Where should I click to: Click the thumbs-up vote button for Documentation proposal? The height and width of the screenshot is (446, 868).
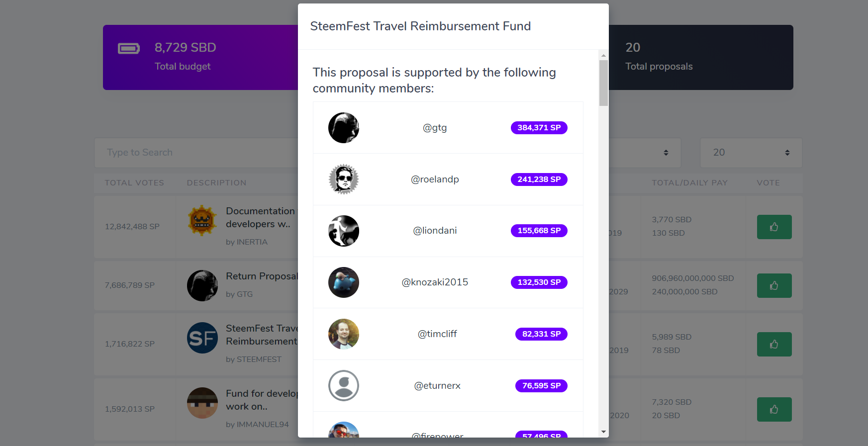[774, 227]
